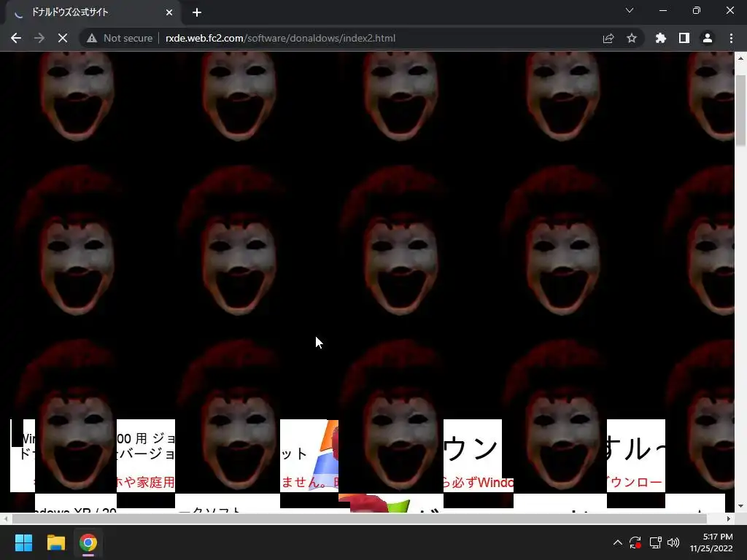Open the Chrome profile menu
The image size is (747, 560).
pos(708,38)
